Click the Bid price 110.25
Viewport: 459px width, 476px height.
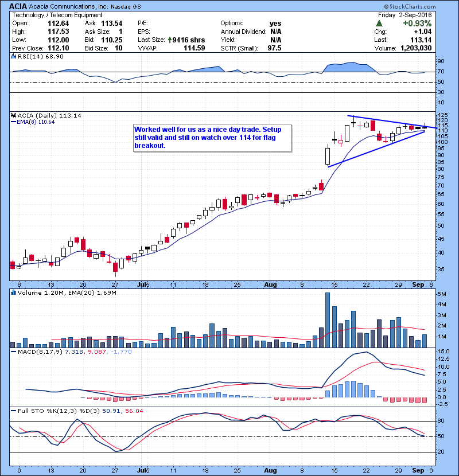tap(112, 40)
